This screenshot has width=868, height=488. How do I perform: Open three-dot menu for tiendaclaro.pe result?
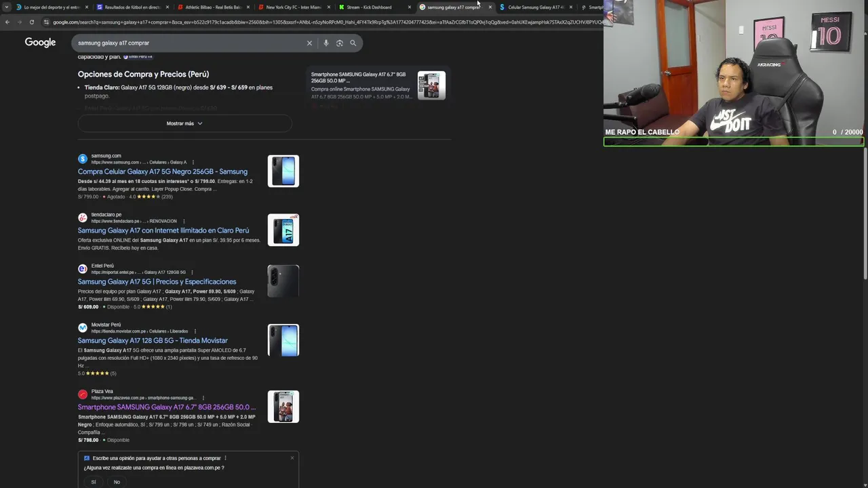click(184, 221)
